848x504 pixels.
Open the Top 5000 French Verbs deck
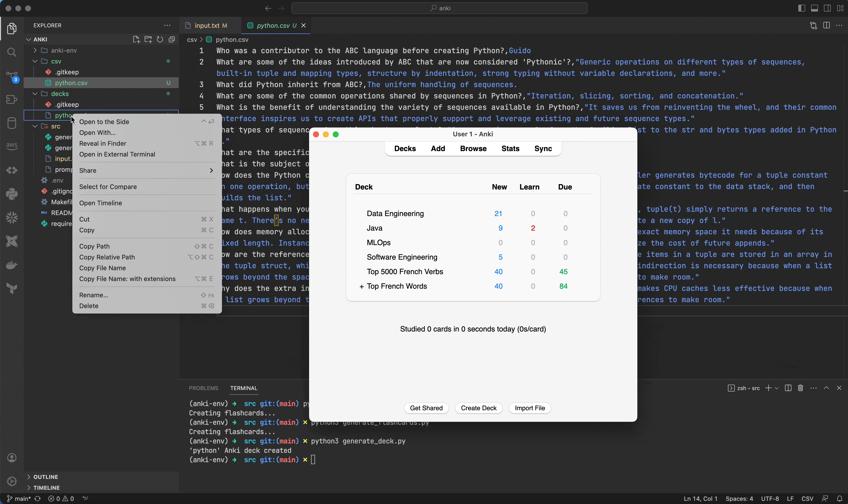click(x=405, y=272)
